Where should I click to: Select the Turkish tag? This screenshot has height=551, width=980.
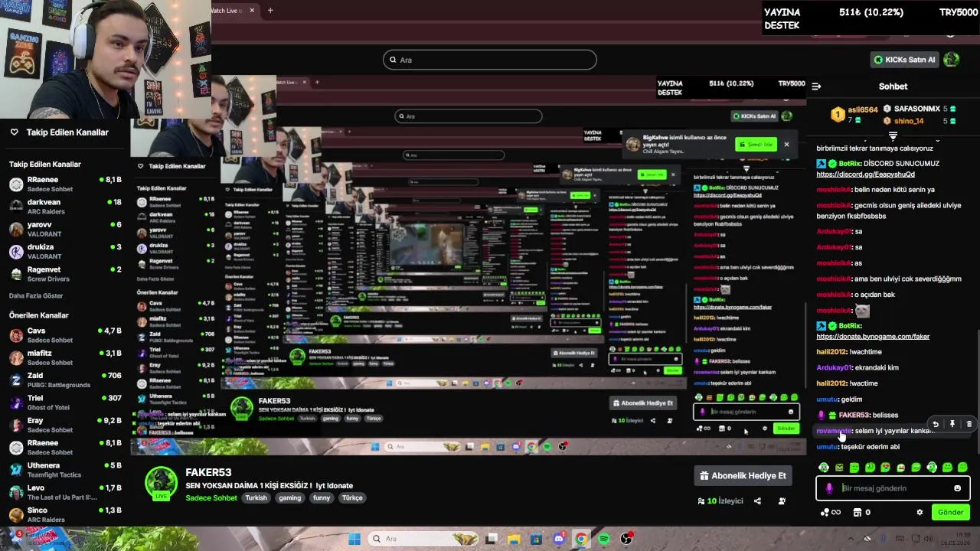point(256,497)
